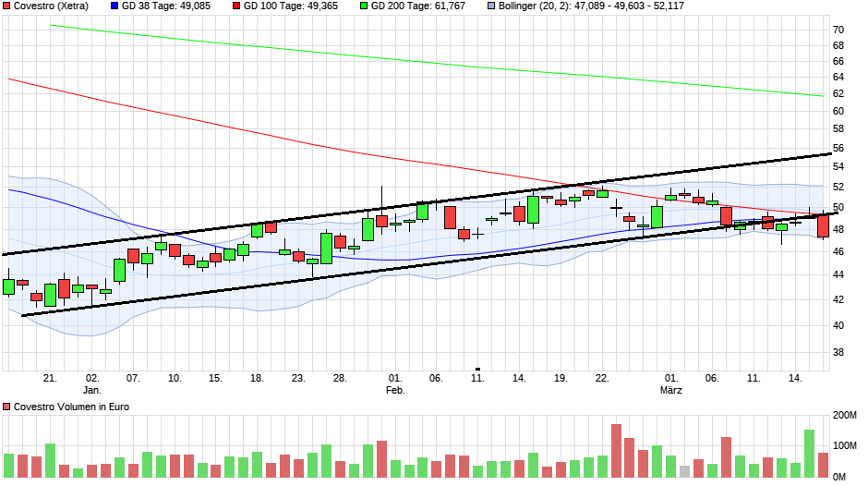Click the 56 price axis label
868x486 pixels.
click(x=838, y=149)
